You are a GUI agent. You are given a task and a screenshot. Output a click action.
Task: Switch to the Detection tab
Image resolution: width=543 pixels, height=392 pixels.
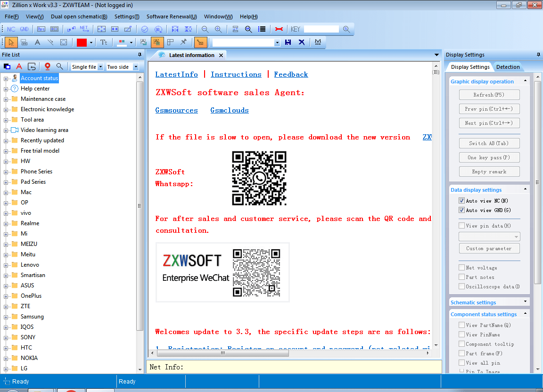click(x=508, y=67)
